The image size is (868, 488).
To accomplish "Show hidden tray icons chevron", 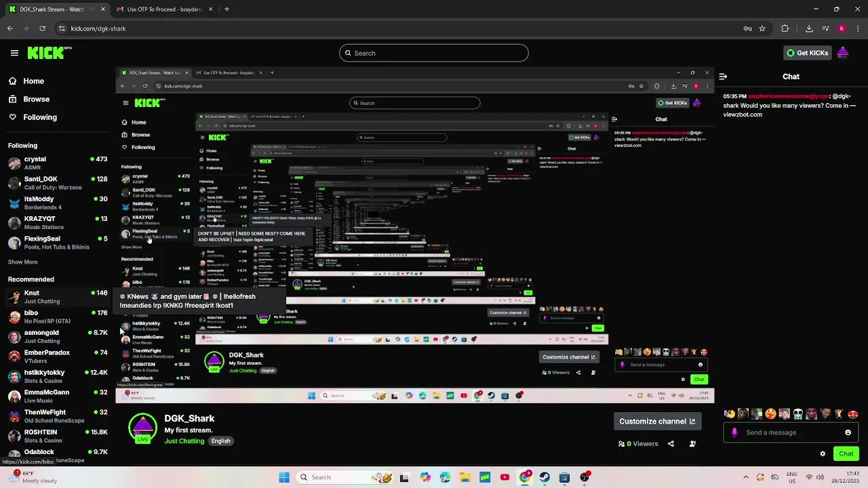I will 746,477.
